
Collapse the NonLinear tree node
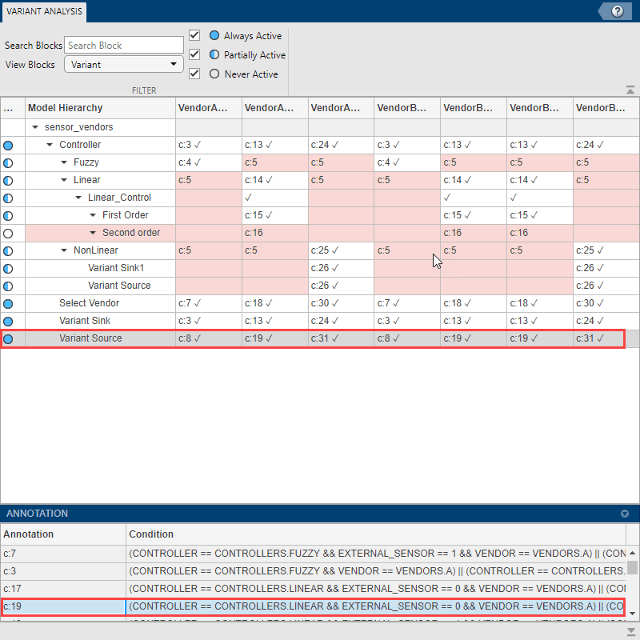coord(64,250)
